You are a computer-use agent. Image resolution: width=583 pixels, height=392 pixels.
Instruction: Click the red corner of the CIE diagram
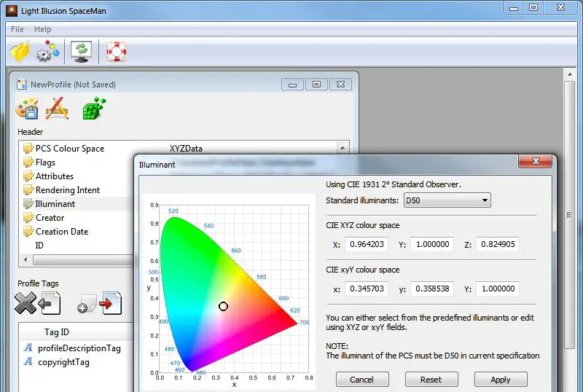[x=286, y=321]
